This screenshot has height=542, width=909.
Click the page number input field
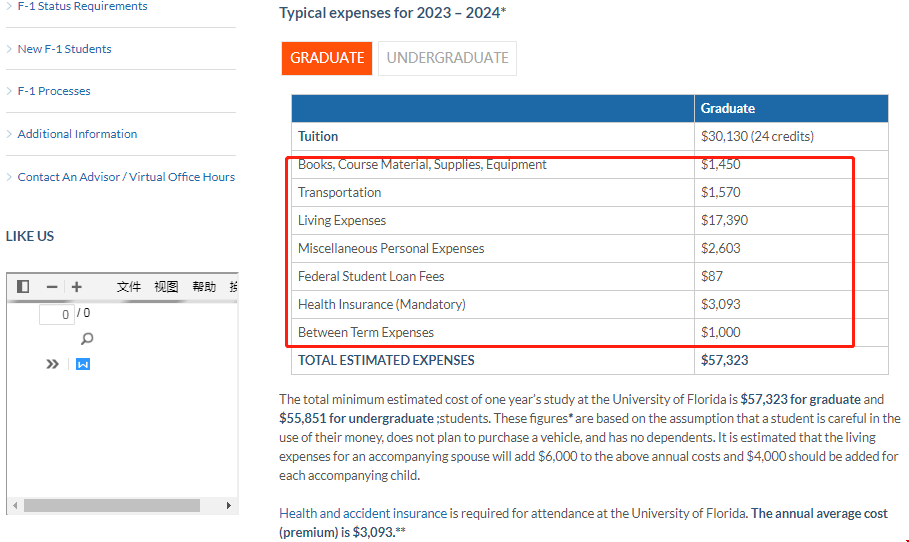click(x=57, y=315)
